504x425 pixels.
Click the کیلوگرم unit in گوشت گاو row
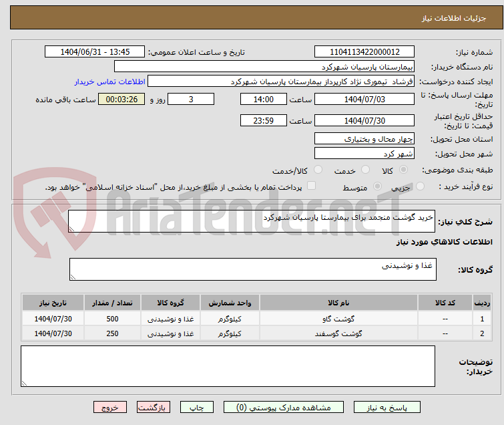tap(230, 319)
